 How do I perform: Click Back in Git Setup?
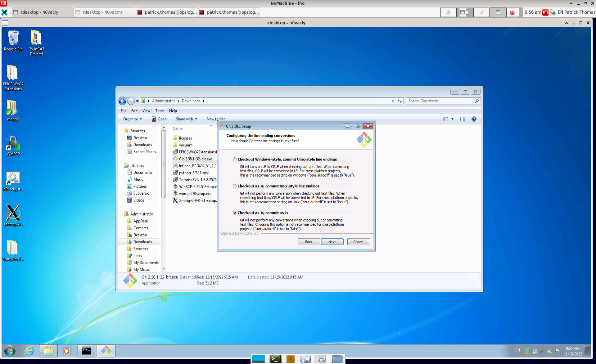pyautogui.click(x=309, y=242)
